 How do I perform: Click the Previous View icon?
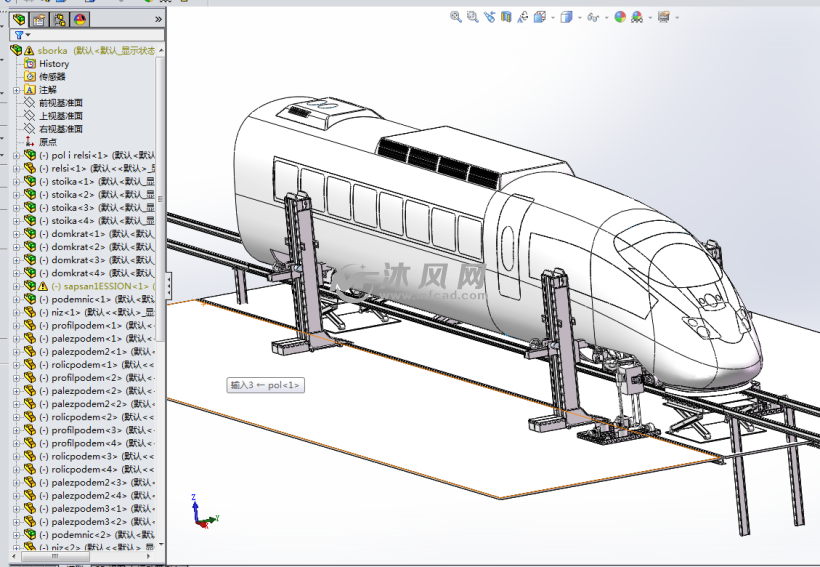489,17
